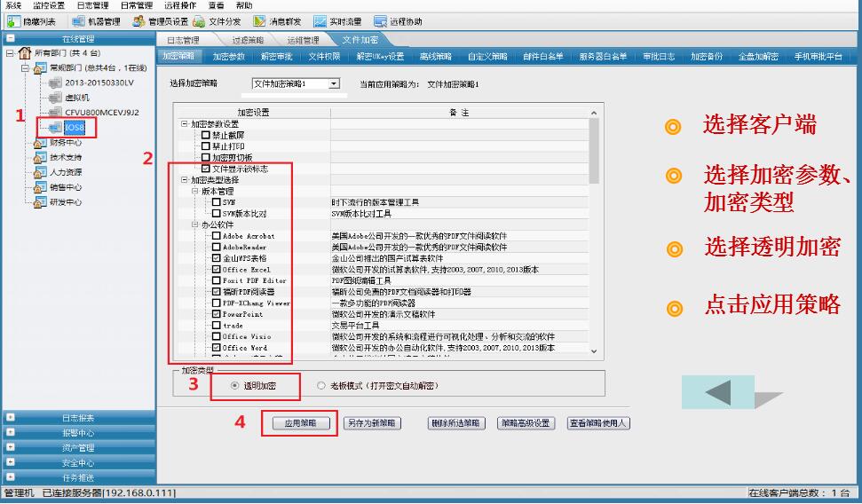Click 查看策略使用人 button
The height and width of the screenshot is (504, 862).
click(598, 423)
